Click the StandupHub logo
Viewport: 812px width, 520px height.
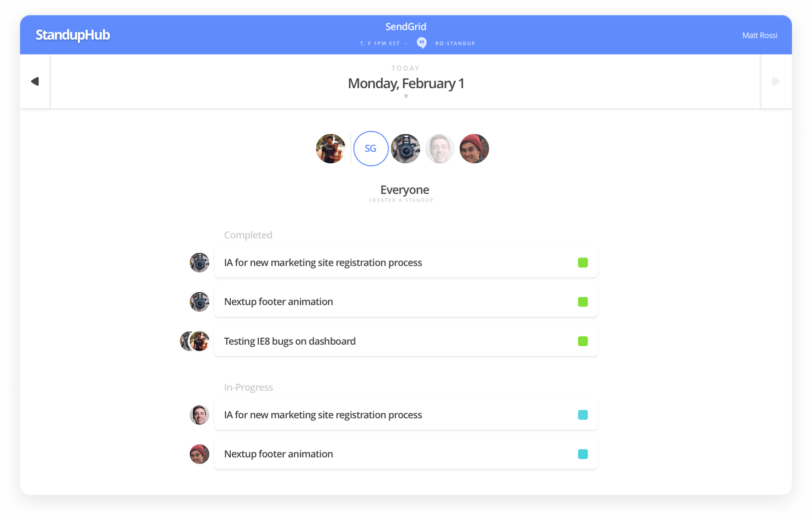click(x=73, y=35)
